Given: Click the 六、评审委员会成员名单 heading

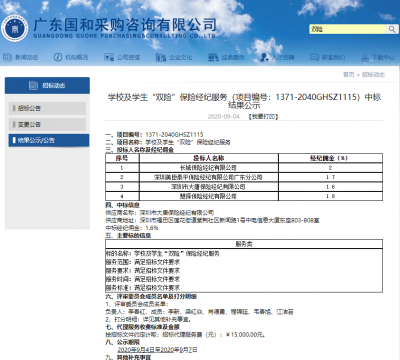Looking at the screenshot, I should tap(151, 296).
